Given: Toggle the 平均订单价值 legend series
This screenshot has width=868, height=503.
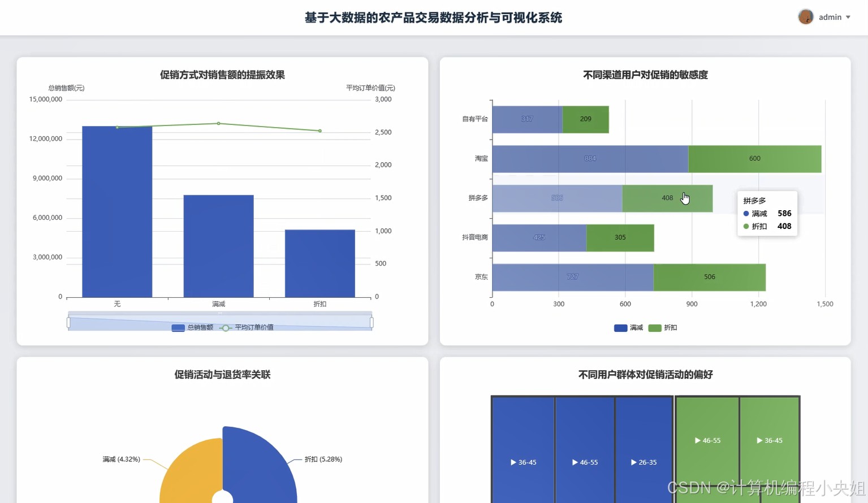Looking at the screenshot, I should (247, 328).
